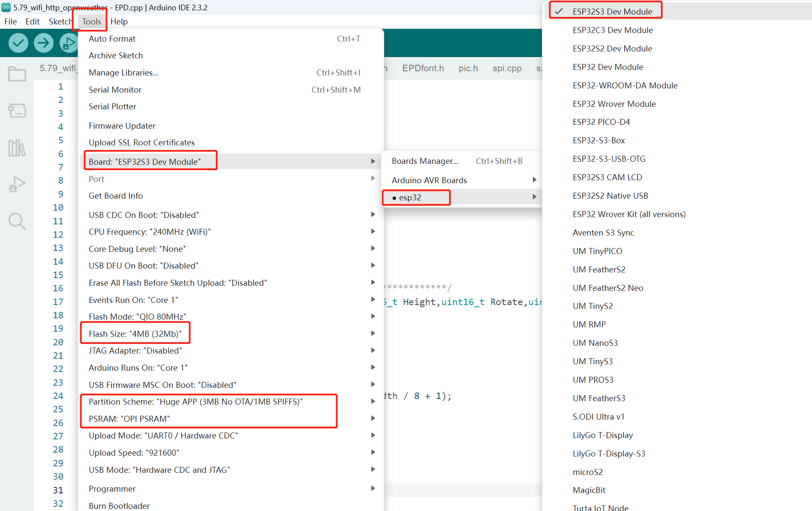
Task: Choose ESP32 Wrover Module board
Action: pyautogui.click(x=677, y=104)
